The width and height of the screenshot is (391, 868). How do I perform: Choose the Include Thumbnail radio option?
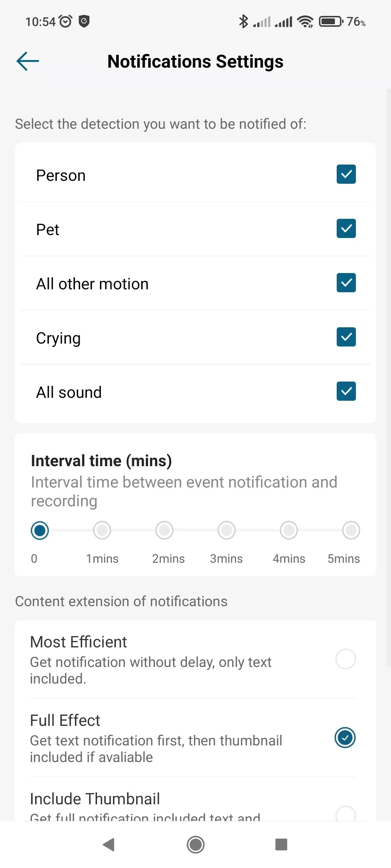(345, 814)
